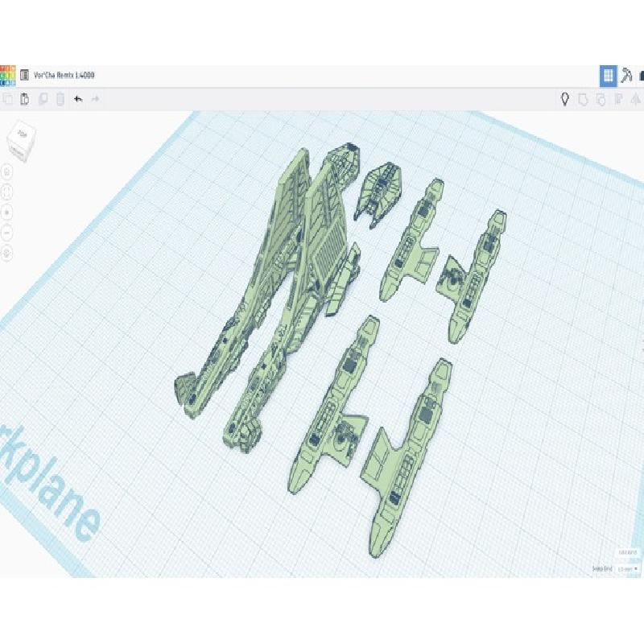This screenshot has height=644, width=644.
Task: Click the Ungroup shapes icon
Action: (601, 99)
